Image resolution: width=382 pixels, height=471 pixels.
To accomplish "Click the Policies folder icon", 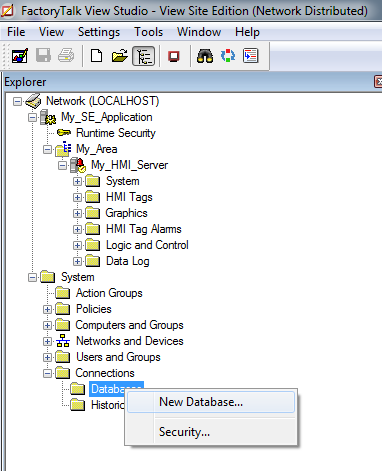I will pyautogui.click(x=63, y=309).
